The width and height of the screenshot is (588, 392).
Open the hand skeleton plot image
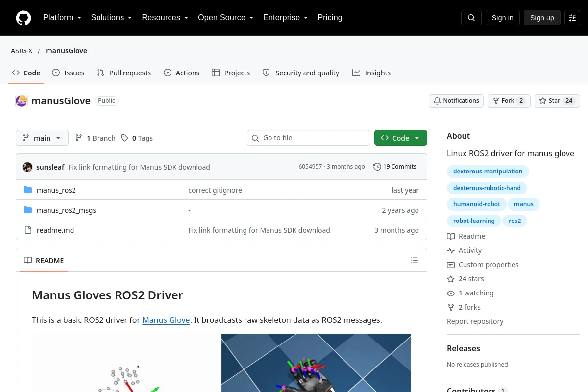tap(126, 363)
